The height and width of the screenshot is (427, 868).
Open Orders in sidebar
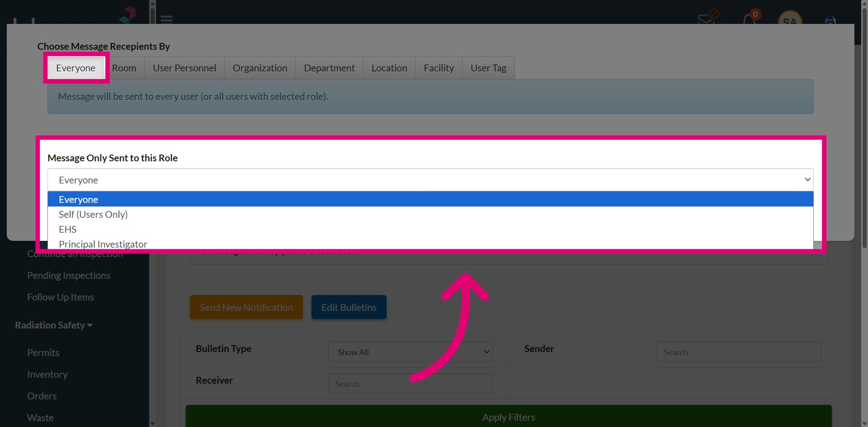tap(42, 396)
